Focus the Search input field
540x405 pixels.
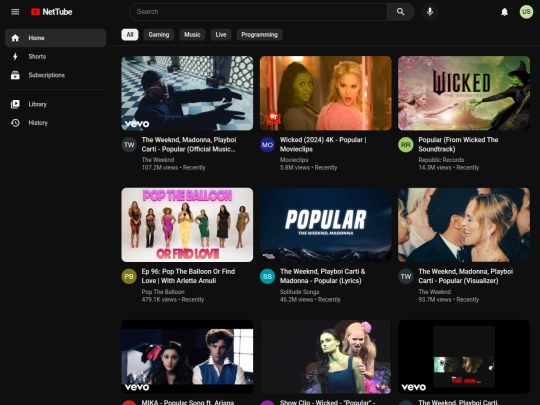point(258,12)
